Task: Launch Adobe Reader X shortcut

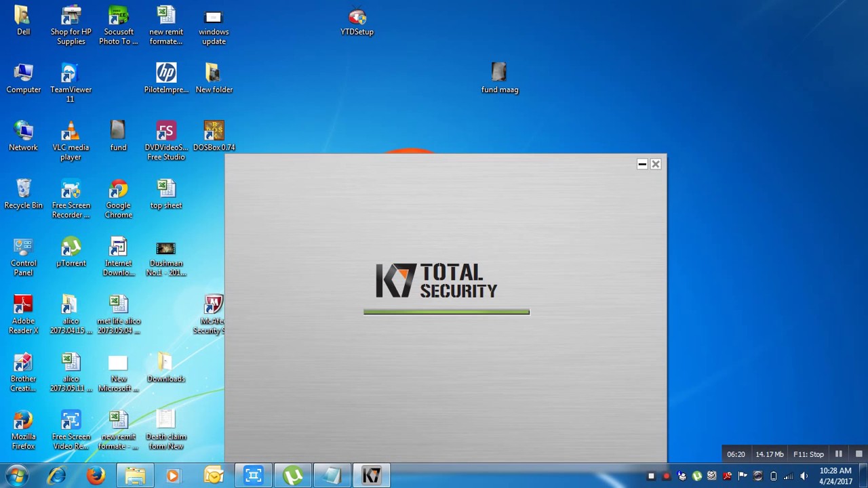Action: coord(23,315)
